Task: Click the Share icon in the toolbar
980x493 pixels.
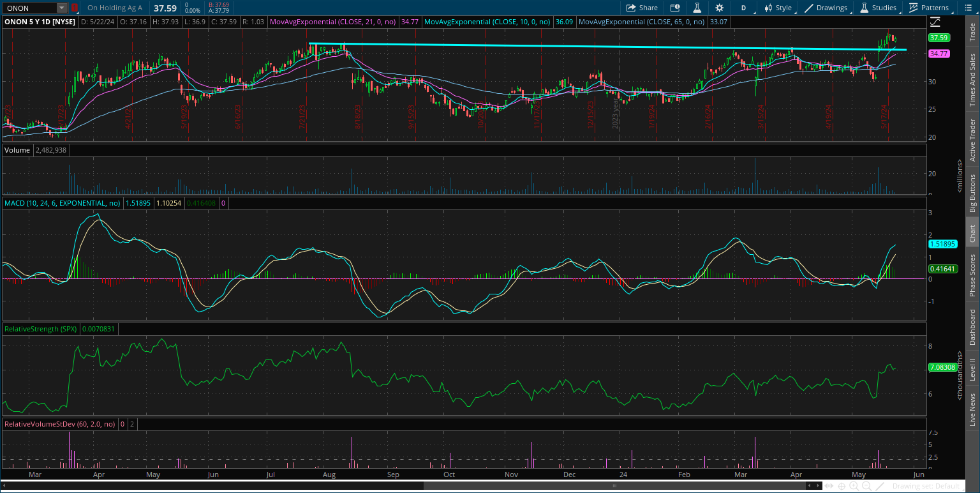Action: [642, 8]
